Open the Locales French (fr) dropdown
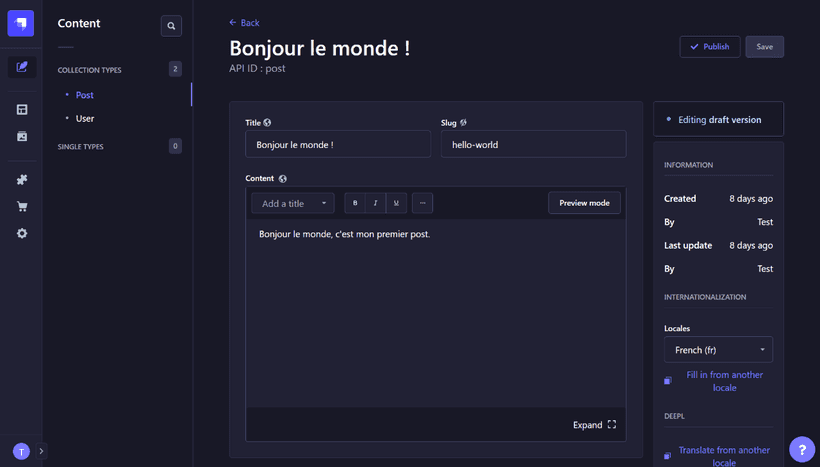Viewport: 820px width, 467px height. coord(718,349)
